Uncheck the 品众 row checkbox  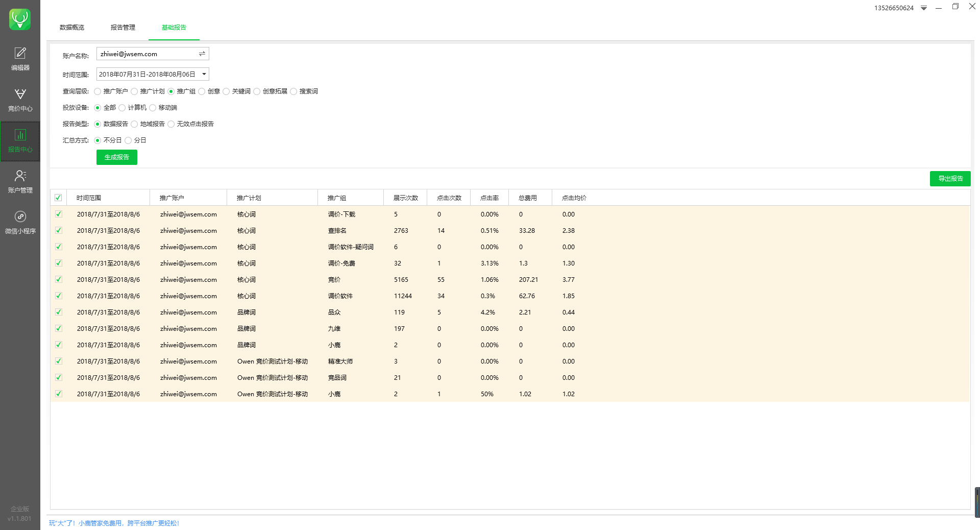59,312
